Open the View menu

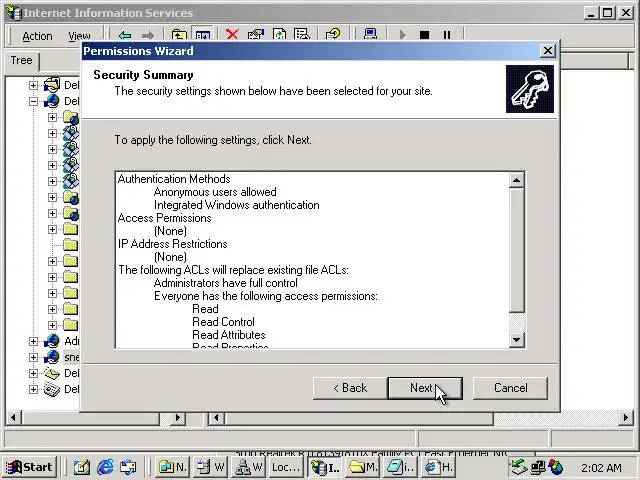point(79,36)
